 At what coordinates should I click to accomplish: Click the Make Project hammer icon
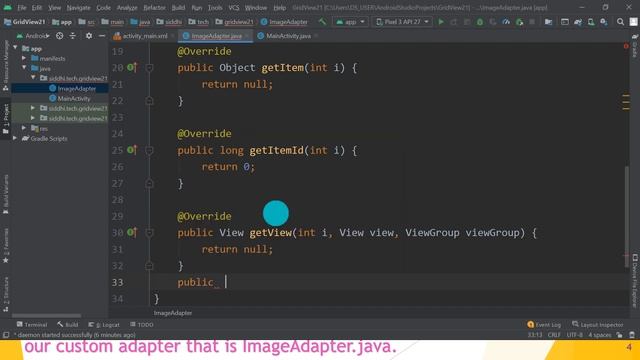(322, 22)
